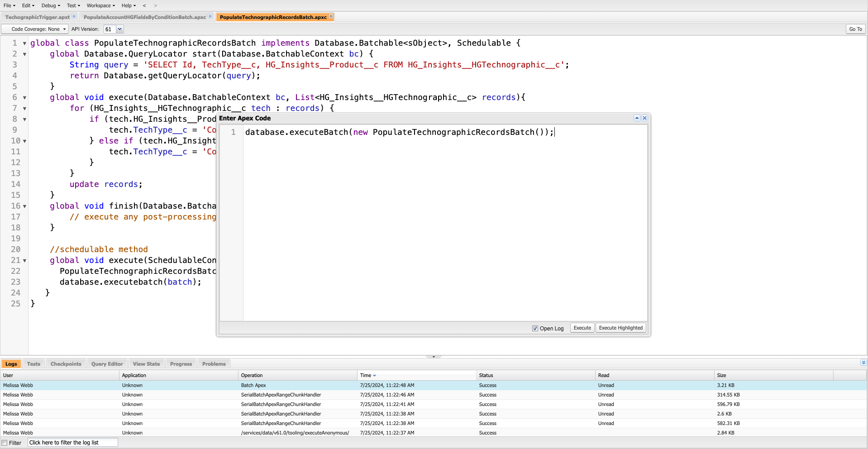Select the executeAnonymous log row

click(x=434, y=433)
